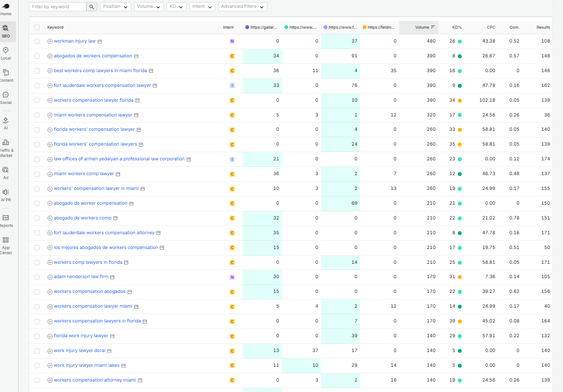Check the box for florida workers' compensation lawyers
The height and width of the screenshot is (392, 563).
coord(37,144)
